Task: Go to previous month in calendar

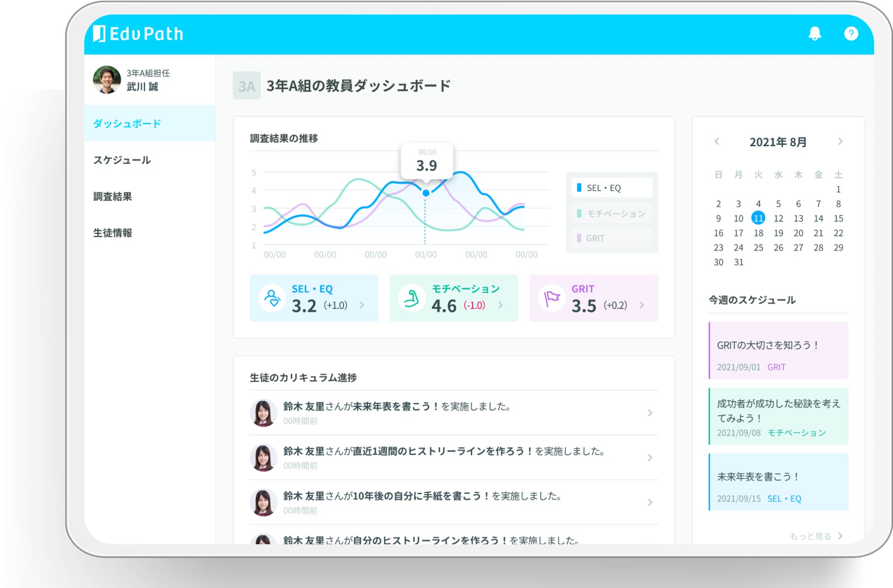Action: coord(717,142)
